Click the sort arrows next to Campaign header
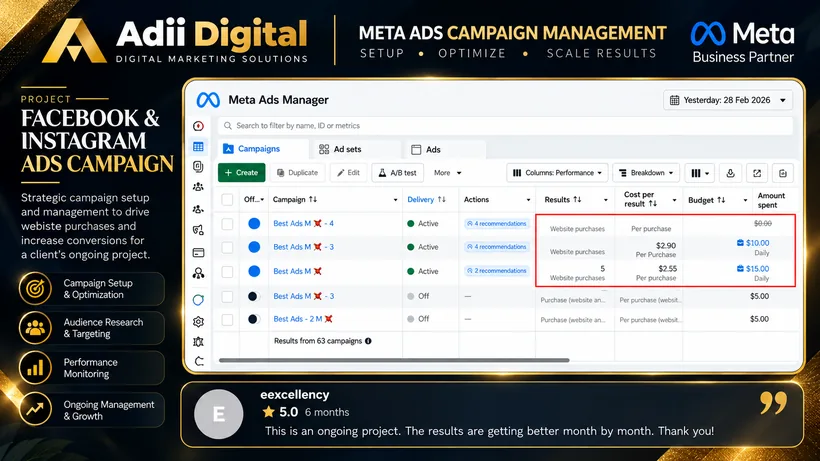Viewport: 820px width, 461px height. (x=313, y=199)
